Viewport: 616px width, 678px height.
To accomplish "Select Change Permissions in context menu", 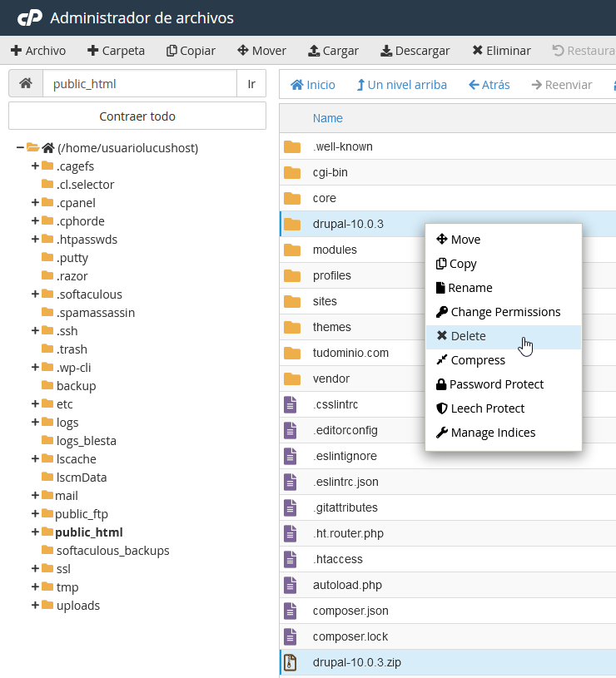I will 504,312.
